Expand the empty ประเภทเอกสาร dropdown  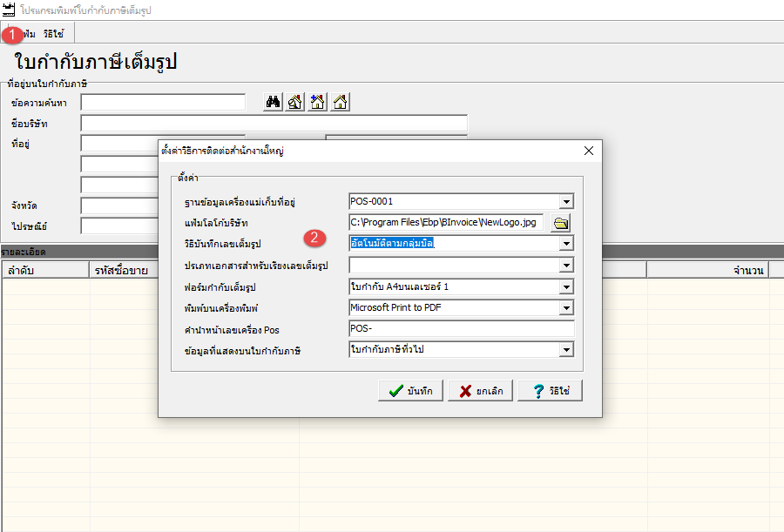566,265
